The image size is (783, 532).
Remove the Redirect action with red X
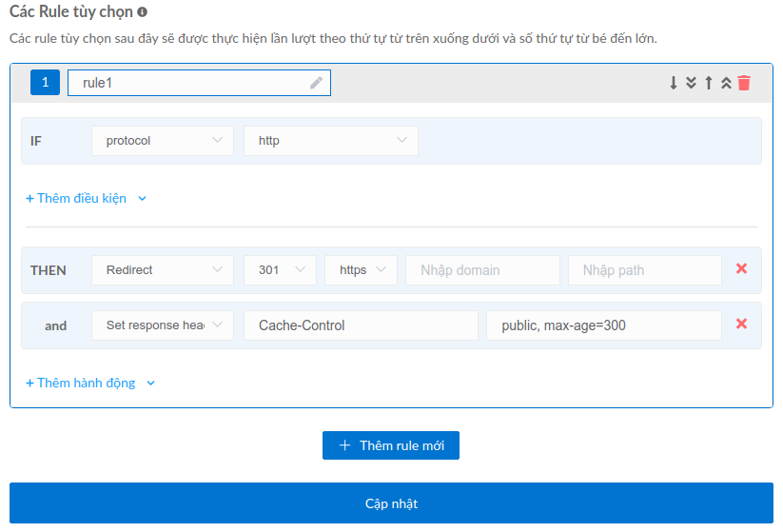741,268
